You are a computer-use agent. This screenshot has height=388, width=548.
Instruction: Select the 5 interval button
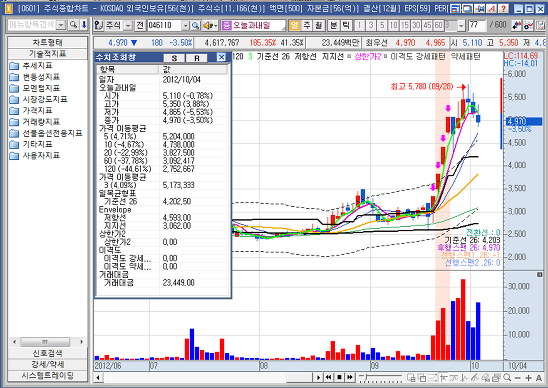[x=382, y=25]
